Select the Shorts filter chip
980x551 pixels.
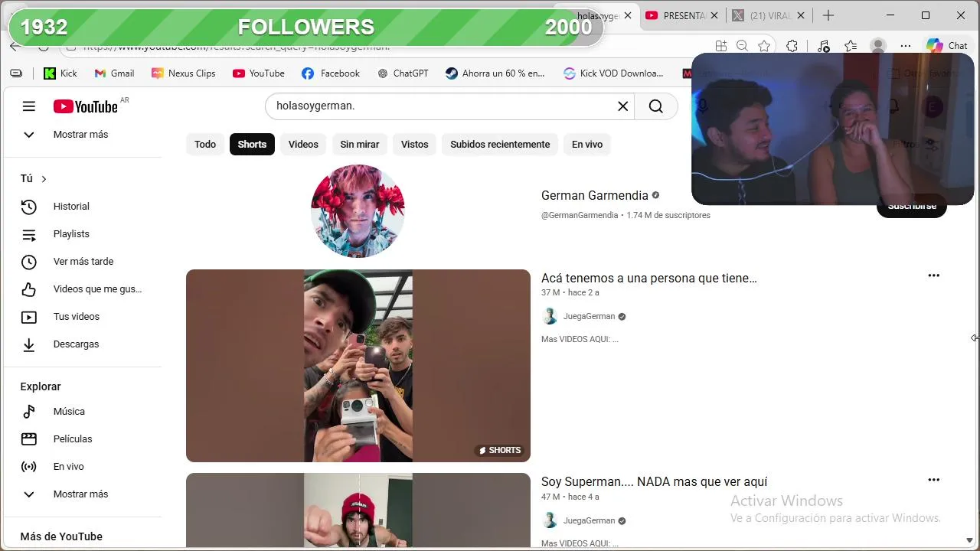pos(252,145)
